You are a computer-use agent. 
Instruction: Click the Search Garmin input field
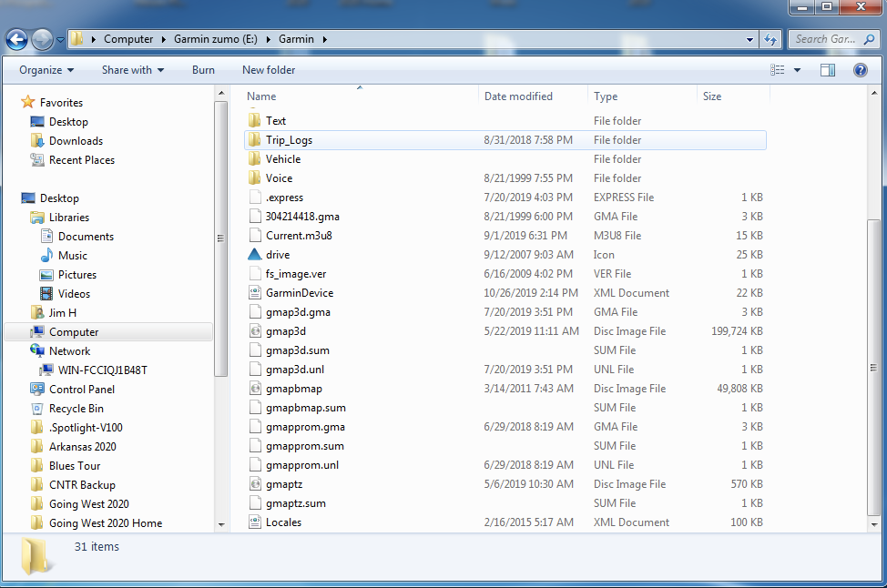click(825, 39)
